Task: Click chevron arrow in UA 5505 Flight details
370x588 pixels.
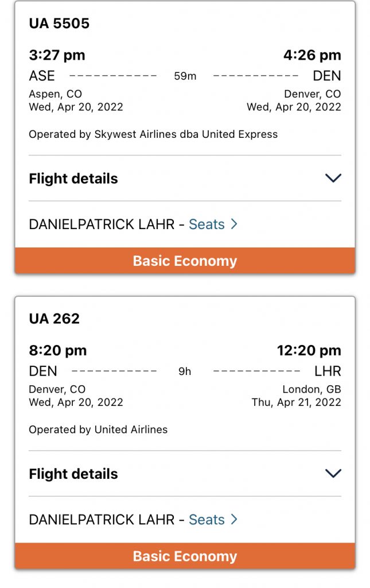Action: pos(333,178)
